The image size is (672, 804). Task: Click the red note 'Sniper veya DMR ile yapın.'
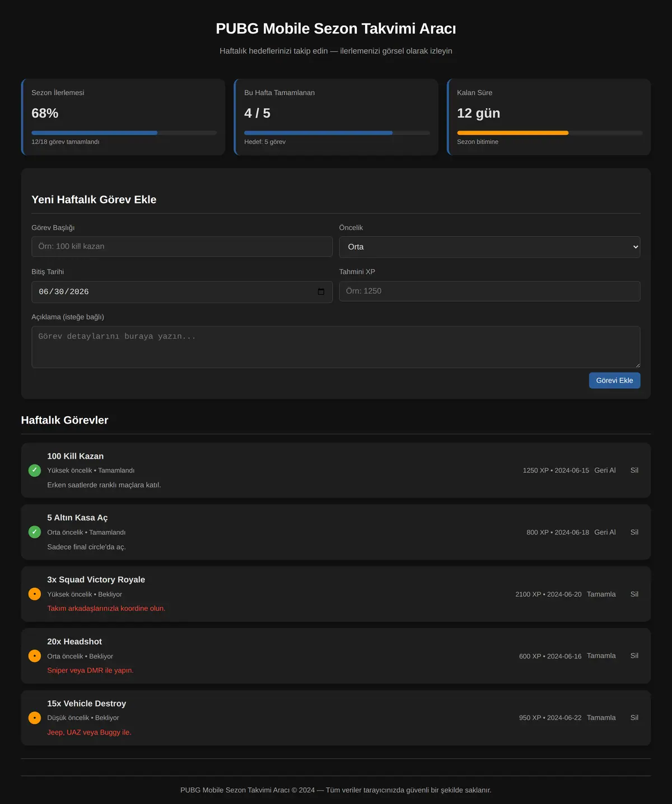click(x=91, y=670)
